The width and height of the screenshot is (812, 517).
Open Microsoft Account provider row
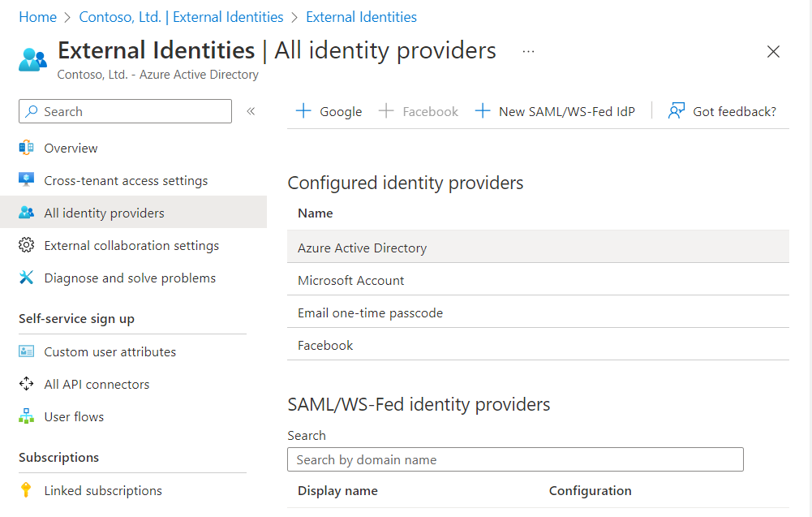(x=350, y=280)
